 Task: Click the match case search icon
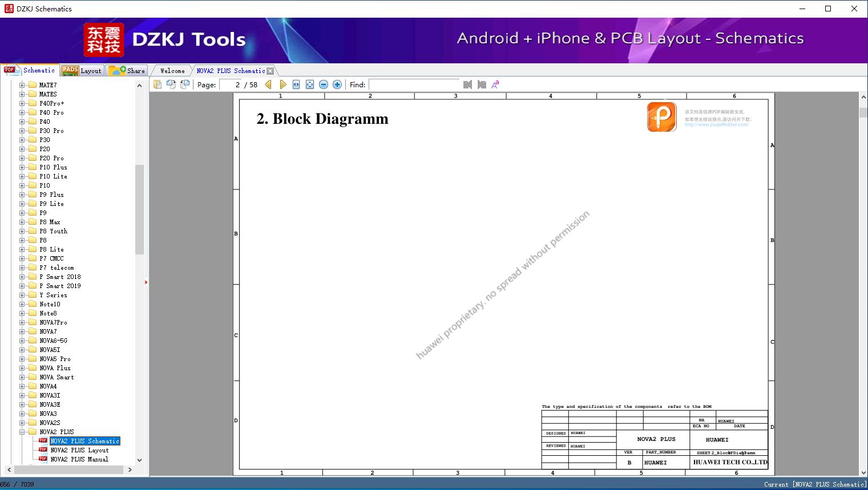pos(495,84)
